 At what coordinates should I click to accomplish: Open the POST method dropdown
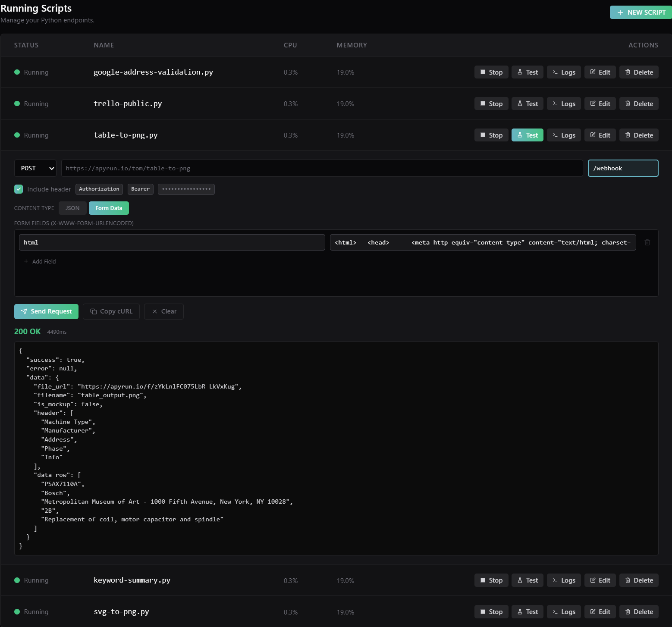[x=35, y=168]
